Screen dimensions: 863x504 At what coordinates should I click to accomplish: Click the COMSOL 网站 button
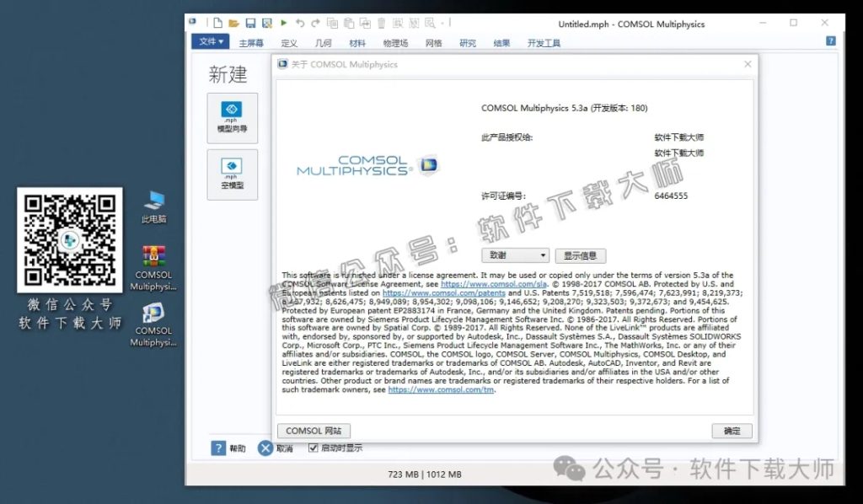tap(314, 431)
